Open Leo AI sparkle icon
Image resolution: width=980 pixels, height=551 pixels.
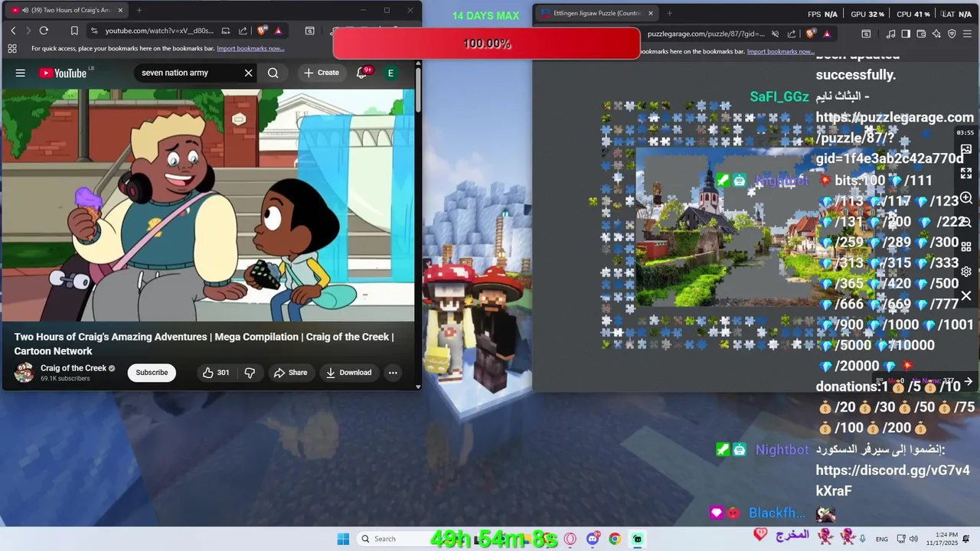point(936,34)
